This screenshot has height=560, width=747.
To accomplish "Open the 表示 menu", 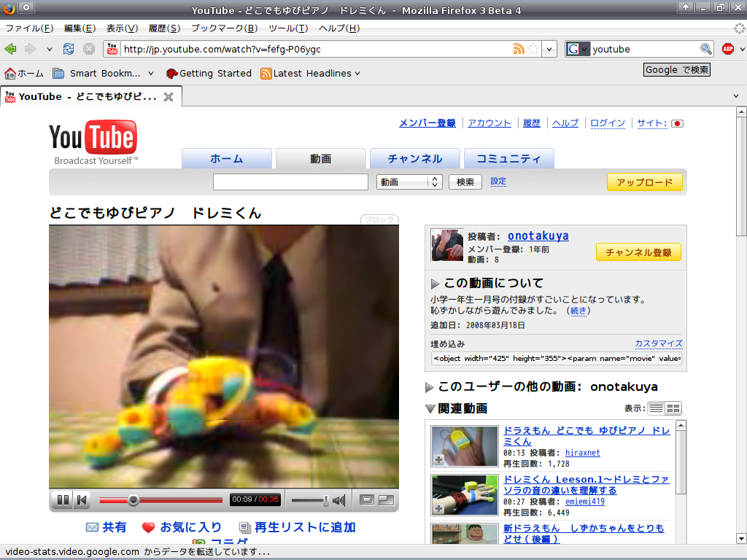I will tap(122, 28).
